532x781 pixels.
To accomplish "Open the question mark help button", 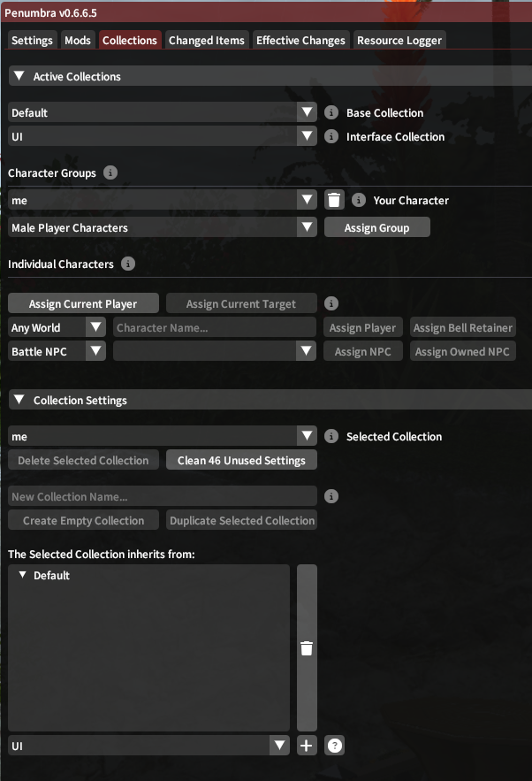I will [x=334, y=746].
